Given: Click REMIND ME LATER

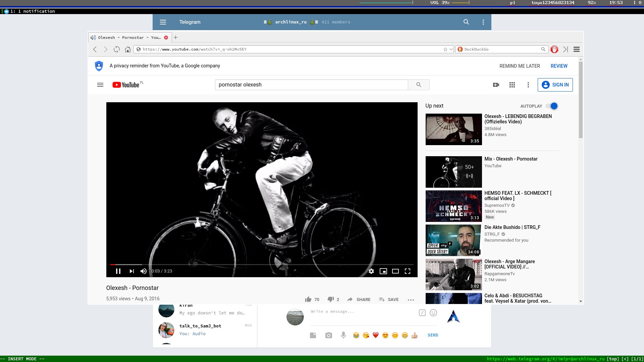Looking at the screenshot, I should click(520, 66).
